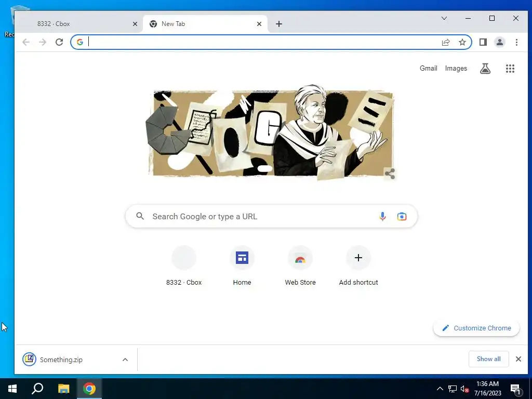
Task: Open the Google apps grid
Action: coord(510,69)
